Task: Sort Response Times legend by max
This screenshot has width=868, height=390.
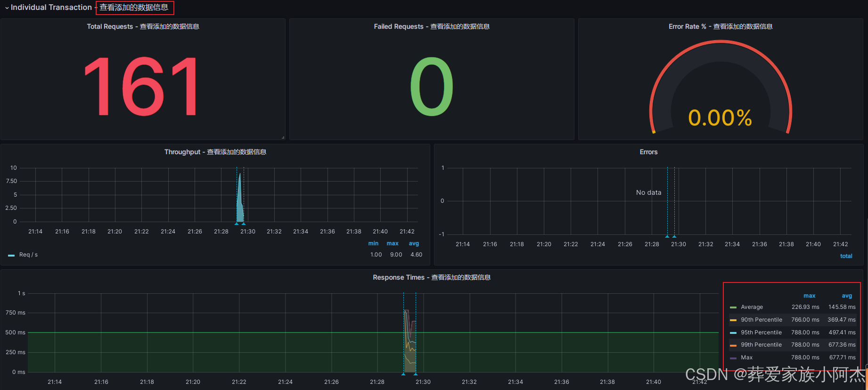Action: click(809, 296)
